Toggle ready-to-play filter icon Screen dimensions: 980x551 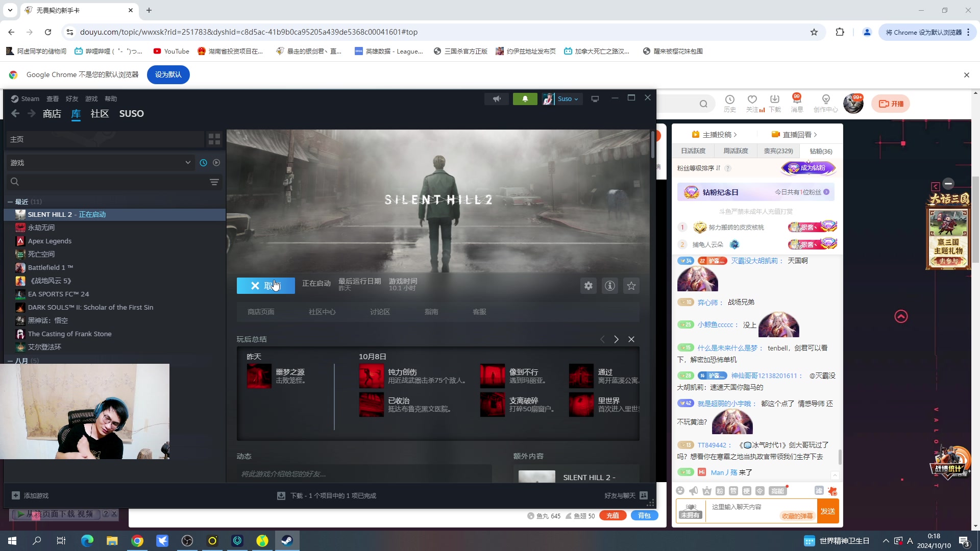[x=216, y=163]
